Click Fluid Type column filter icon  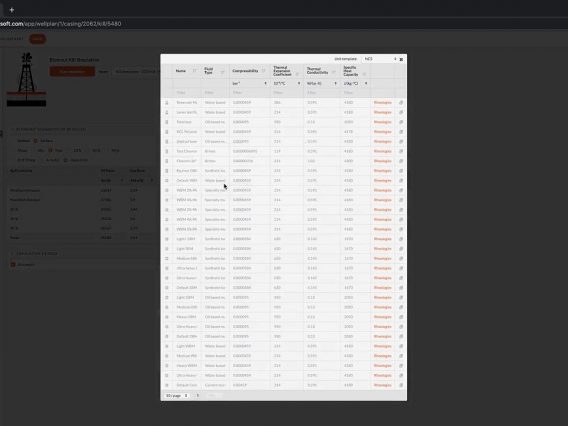coord(222,72)
